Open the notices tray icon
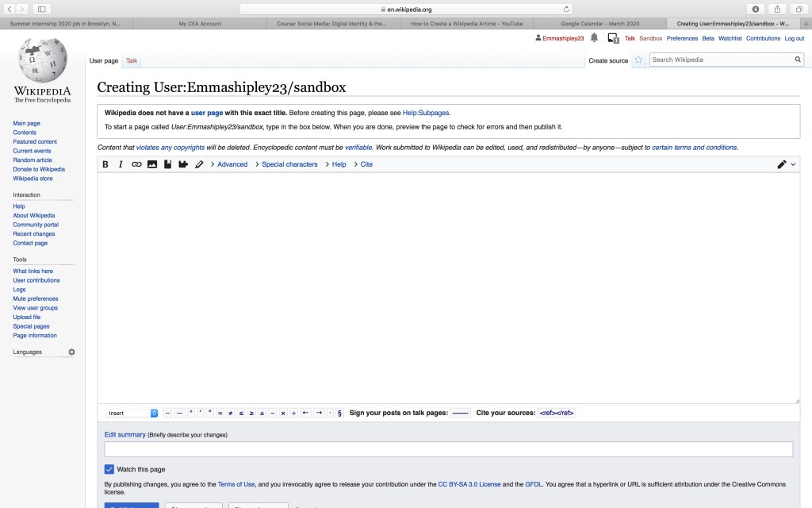The image size is (812, 508). (613, 38)
